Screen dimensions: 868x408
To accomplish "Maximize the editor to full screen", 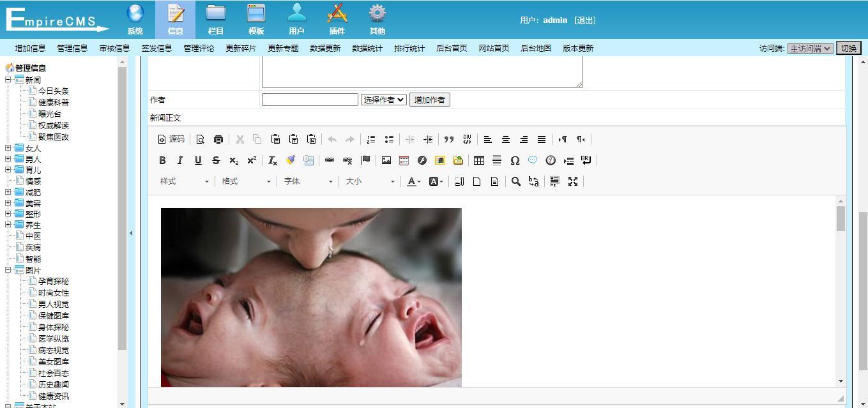I will 573,181.
